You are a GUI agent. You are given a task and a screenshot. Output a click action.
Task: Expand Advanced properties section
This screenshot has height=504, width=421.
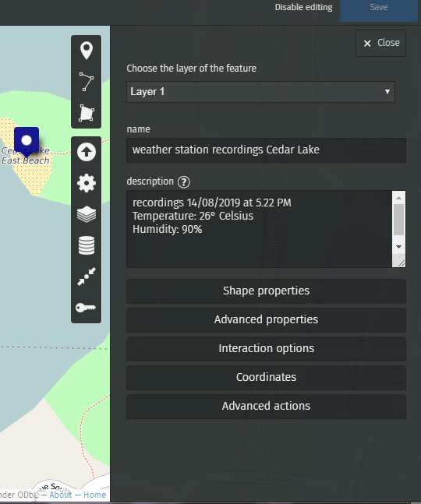tap(266, 320)
